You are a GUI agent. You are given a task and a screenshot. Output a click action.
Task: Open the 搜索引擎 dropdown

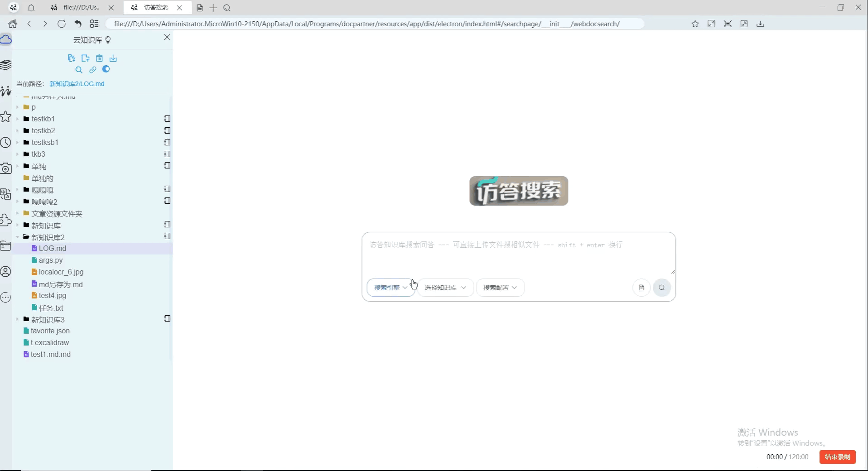pos(391,288)
